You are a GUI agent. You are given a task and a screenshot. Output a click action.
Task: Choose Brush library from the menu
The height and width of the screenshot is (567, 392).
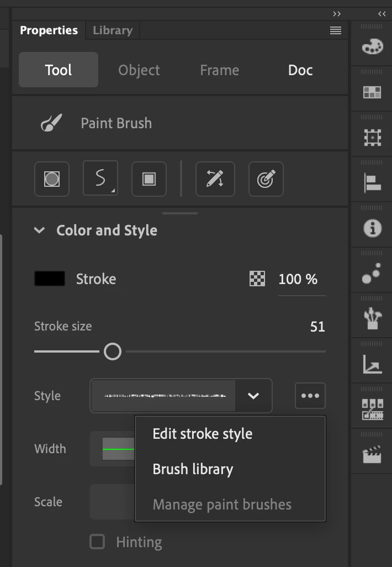tap(193, 469)
